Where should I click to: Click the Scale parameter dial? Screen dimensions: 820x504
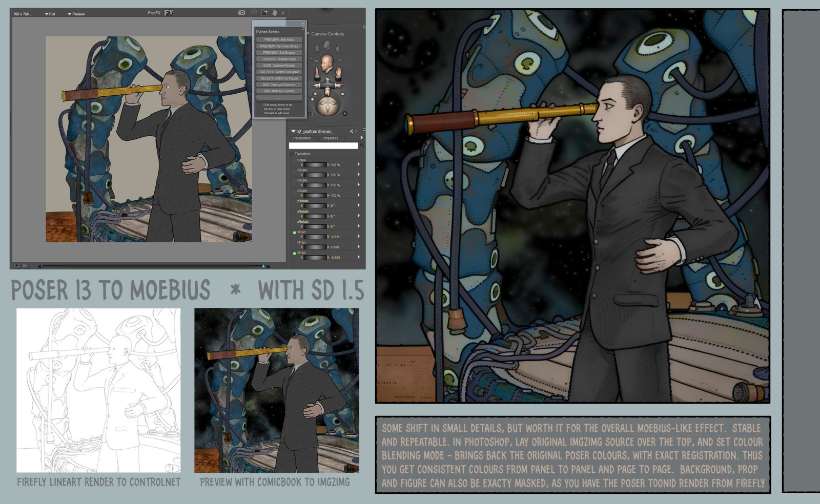pos(315,165)
